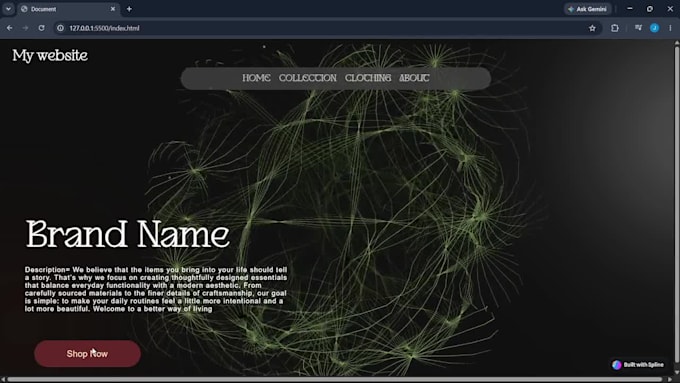Open a new tab with plus button
The image size is (680, 383).
point(129,9)
